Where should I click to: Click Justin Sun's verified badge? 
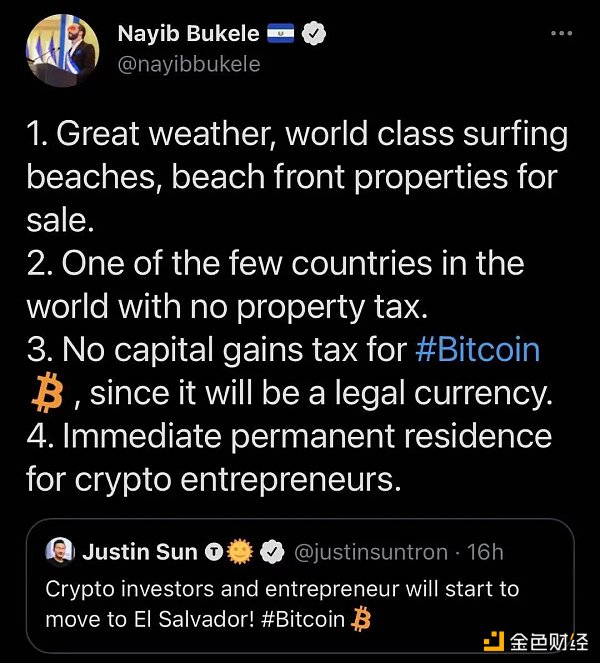(x=270, y=551)
